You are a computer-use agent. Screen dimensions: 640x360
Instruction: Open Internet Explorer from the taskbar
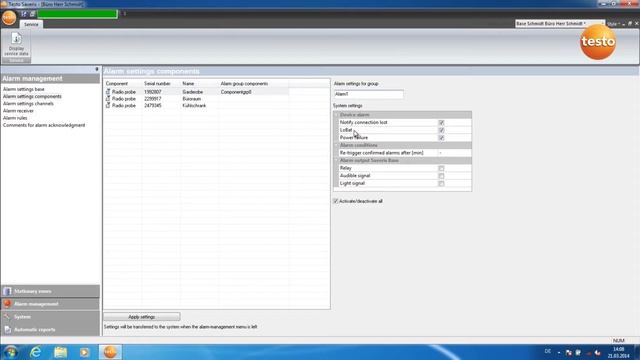36,352
